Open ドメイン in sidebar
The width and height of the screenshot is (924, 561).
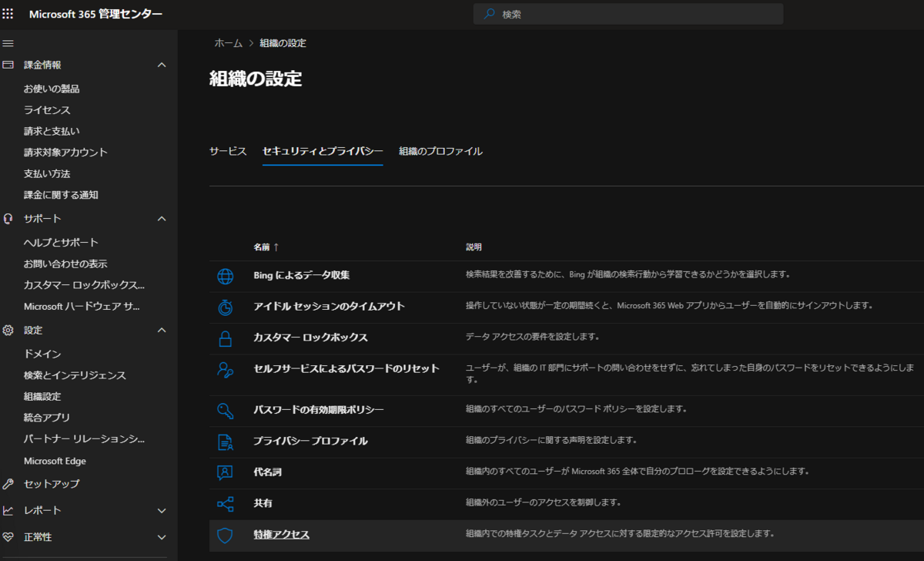42,354
